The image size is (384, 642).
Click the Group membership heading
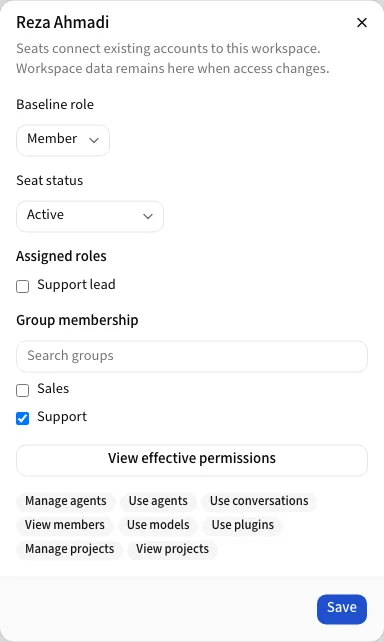pos(77,320)
